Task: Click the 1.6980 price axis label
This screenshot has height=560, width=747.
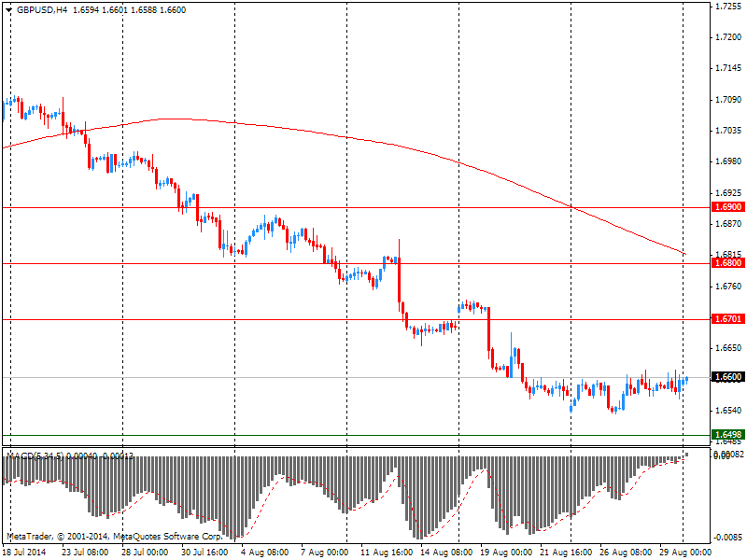Action: coord(728,161)
